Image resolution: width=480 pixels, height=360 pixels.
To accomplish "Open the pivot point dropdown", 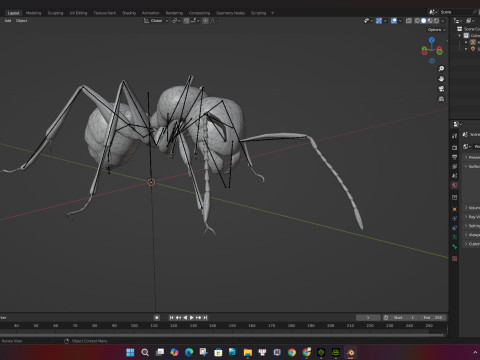I will (x=176, y=21).
